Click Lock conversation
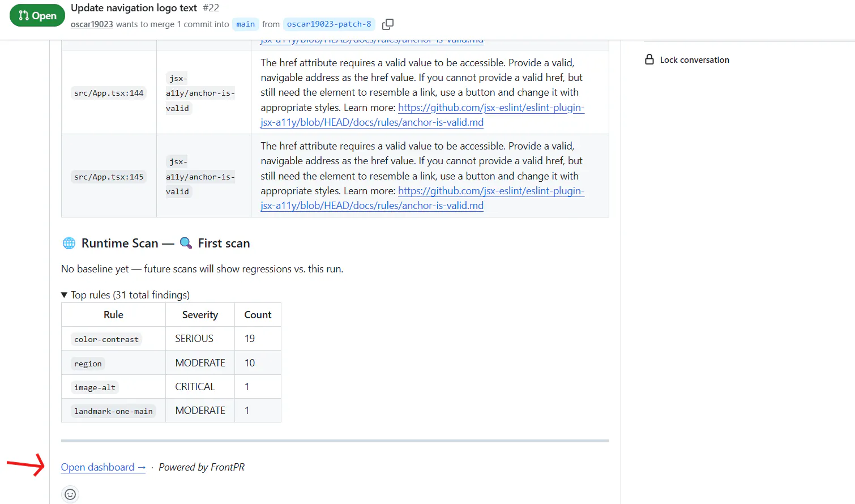This screenshot has width=855, height=504. [x=694, y=60]
